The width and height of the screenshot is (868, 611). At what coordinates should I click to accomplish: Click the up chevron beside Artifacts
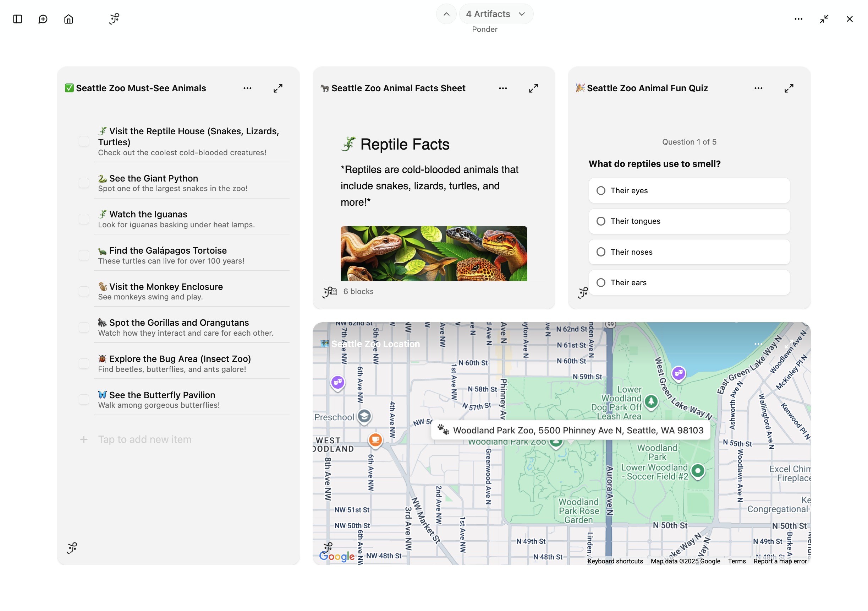click(446, 14)
